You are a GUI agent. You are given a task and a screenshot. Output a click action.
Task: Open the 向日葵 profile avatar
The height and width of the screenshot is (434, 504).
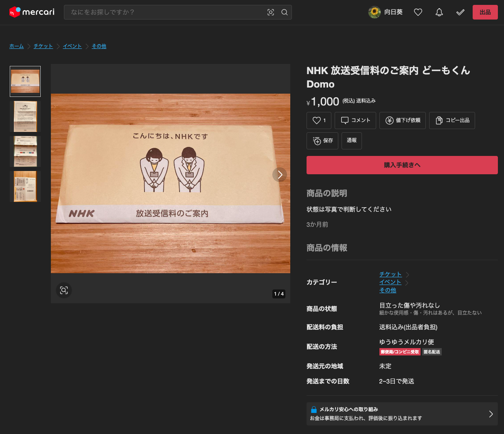pyautogui.click(x=374, y=12)
